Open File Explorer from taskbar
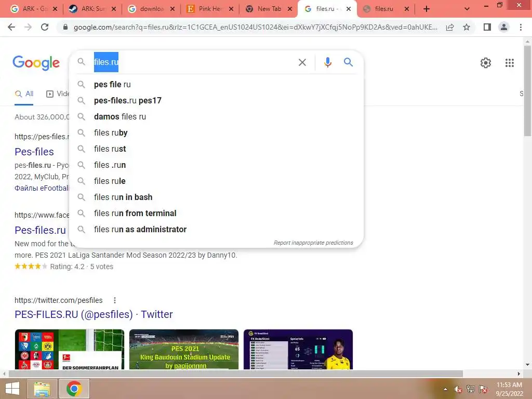Viewport: 532px width, 399px height. (x=42, y=389)
